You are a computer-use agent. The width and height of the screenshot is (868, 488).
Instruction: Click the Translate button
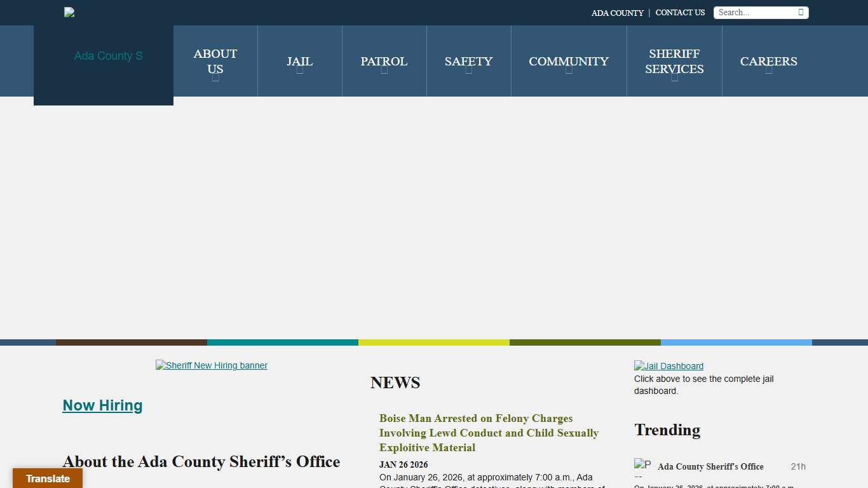pyautogui.click(x=48, y=478)
